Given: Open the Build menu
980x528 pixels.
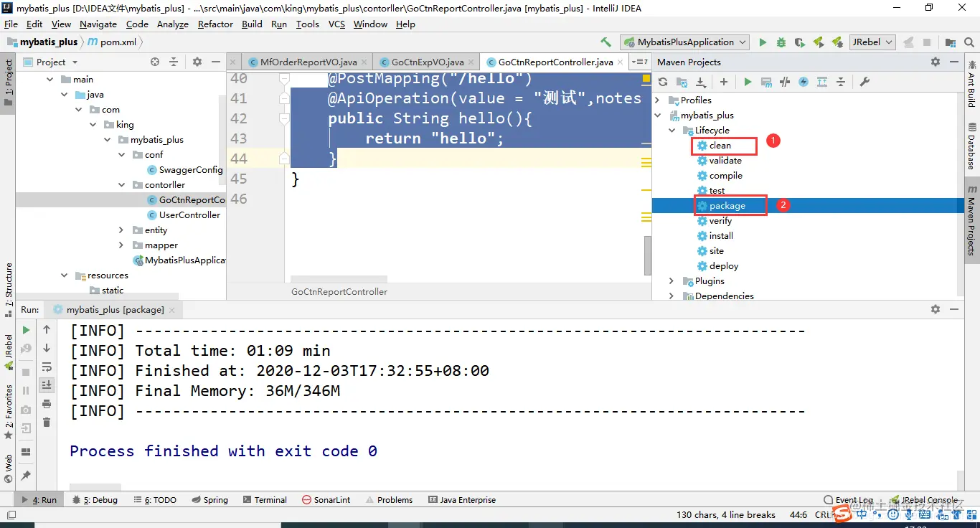Looking at the screenshot, I should (252, 24).
